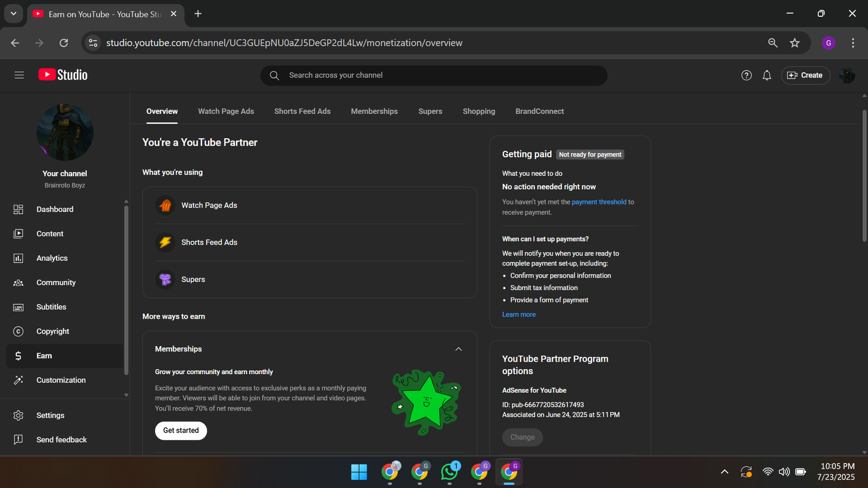This screenshot has width=868, height=488.
Task: Open a new browser tab
Action: point(198,14)
